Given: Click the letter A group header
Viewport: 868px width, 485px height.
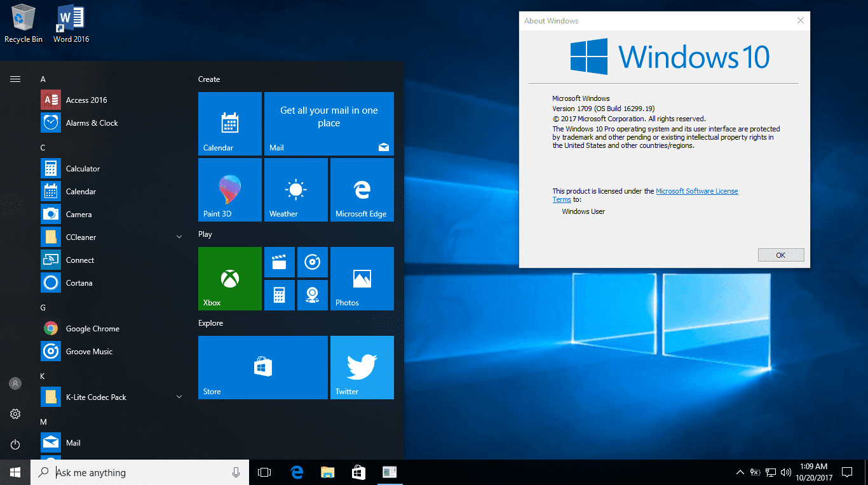Looking at the screenshot, I should point(43,79).
